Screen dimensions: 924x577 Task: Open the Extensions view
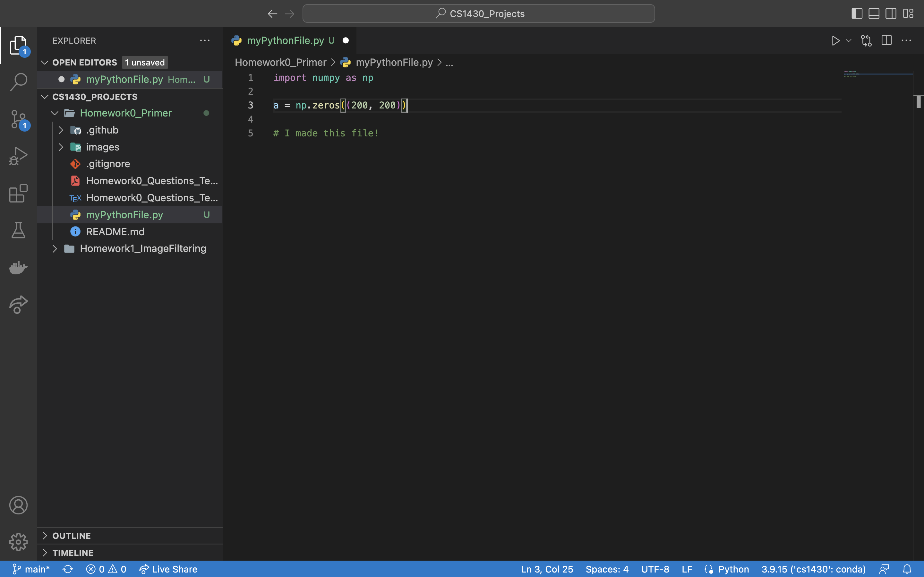(18, 193)
